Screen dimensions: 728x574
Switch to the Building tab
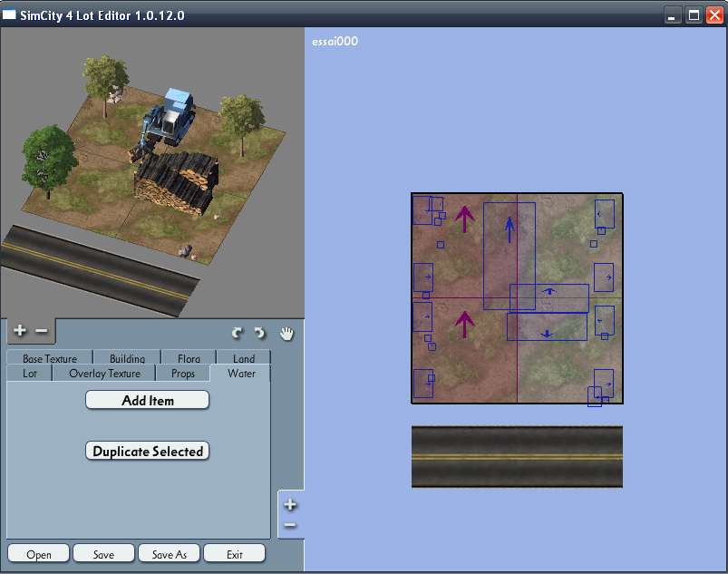[x=127, y=358]
